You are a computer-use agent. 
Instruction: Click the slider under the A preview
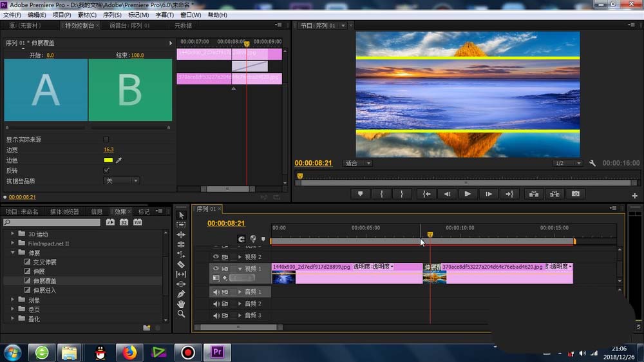point(46,128)
